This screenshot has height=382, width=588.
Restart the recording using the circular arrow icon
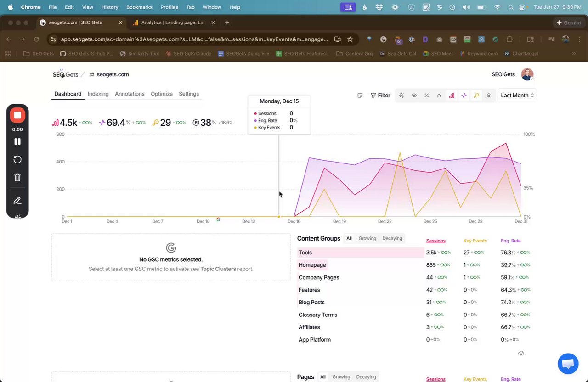click(x=17, y=159)
